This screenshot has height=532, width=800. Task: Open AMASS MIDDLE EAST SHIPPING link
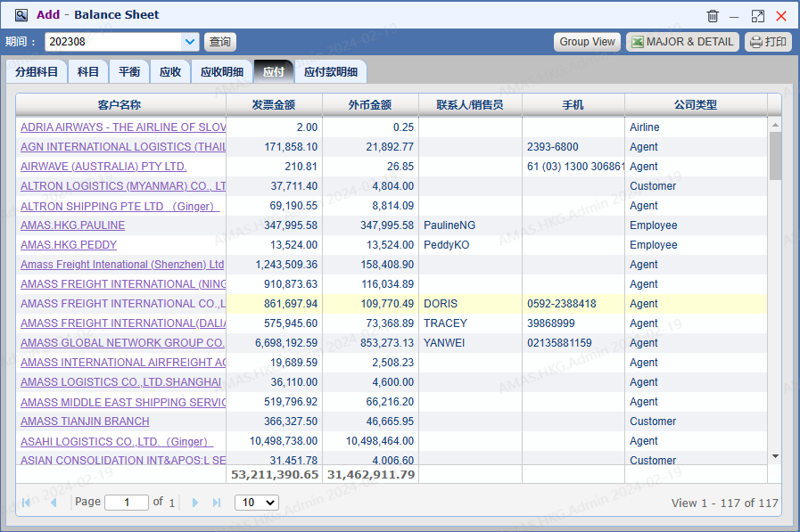coord(123,403)
